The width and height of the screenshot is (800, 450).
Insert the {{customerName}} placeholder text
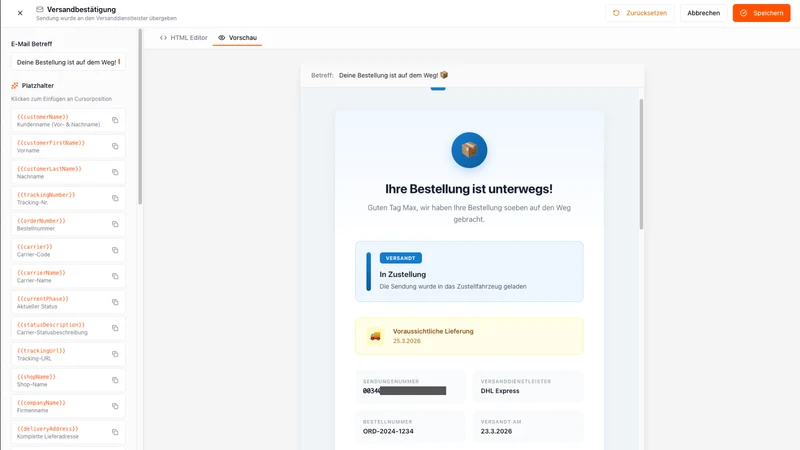[43, 117]
